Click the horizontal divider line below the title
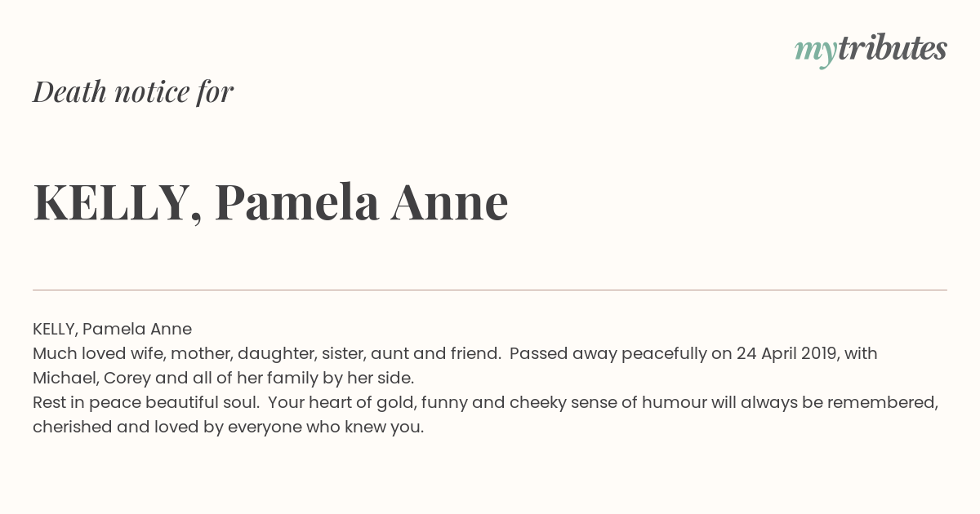This screenshot has width=980, height=514. (x=490, y=290)
